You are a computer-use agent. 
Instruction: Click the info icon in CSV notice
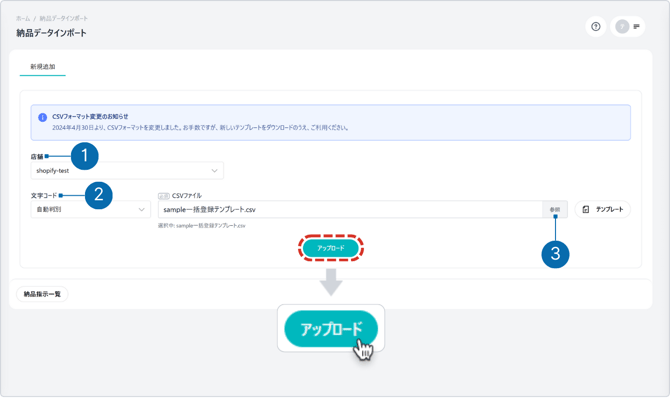click(42, 117)
